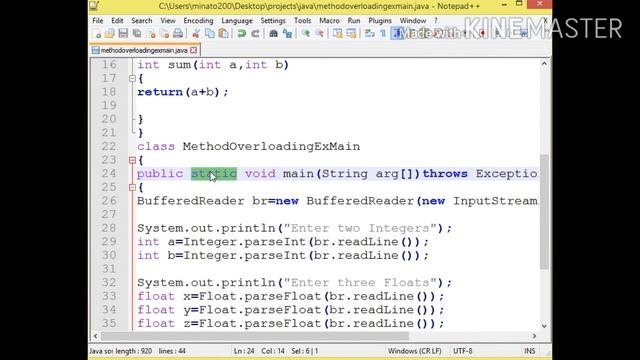
Task: Collapse the class fold at line 23
Action: coord(132,160)
